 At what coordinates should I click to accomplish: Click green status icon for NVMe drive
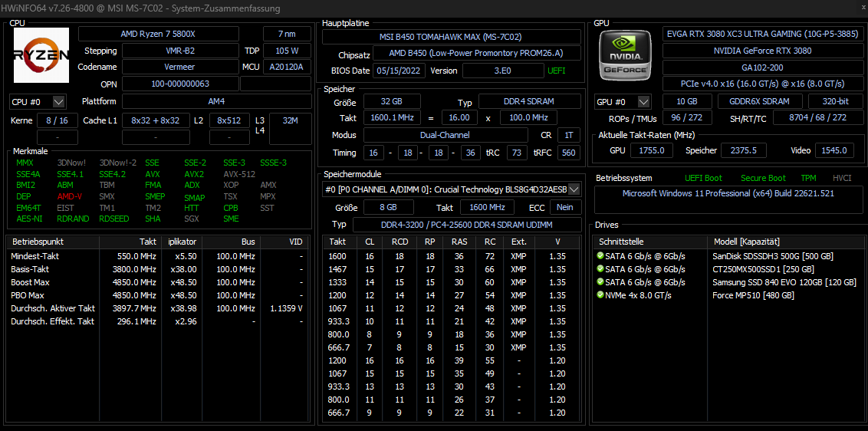600,294
